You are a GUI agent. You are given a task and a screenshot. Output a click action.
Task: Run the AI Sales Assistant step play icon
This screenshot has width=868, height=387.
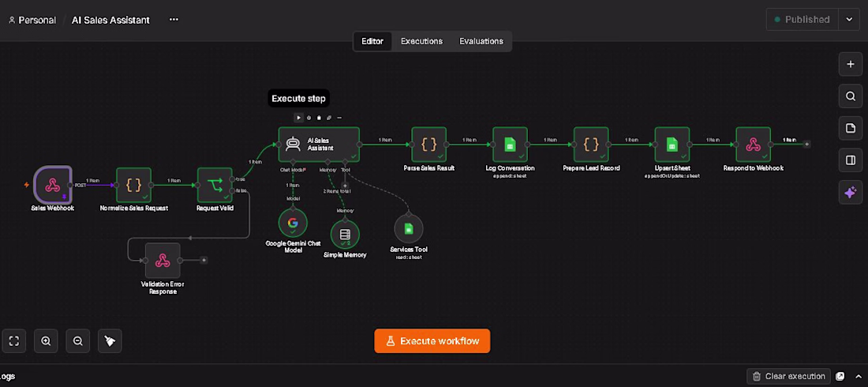point(298,118)
